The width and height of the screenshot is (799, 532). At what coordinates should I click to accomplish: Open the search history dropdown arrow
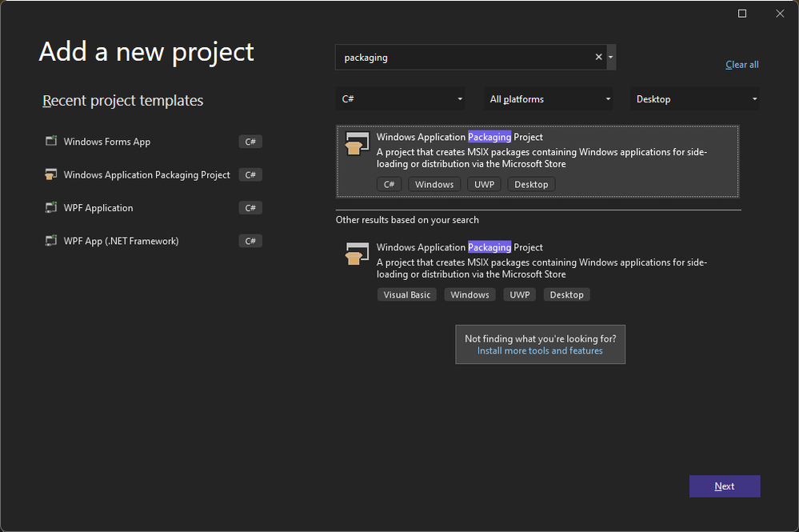coord(611,57)
